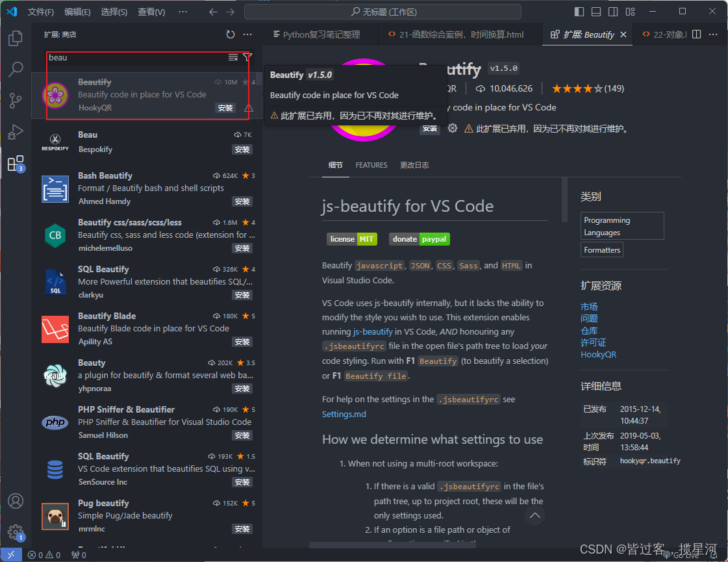Screen dimensions: 728x562
Task: Customize layout icon in title bar
Action: (x=630, y=12)
